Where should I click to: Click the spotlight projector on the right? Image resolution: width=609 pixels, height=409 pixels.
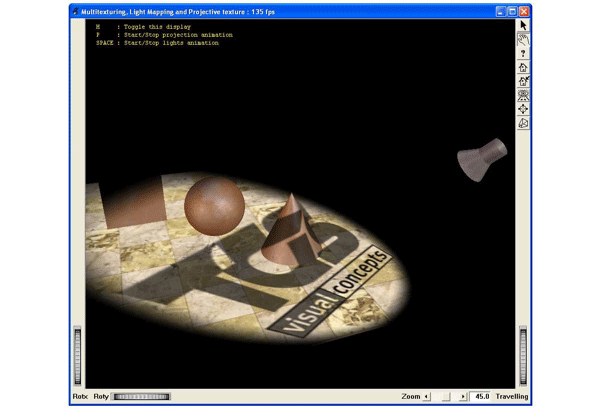pyautogui.click(x=481, y=156)
